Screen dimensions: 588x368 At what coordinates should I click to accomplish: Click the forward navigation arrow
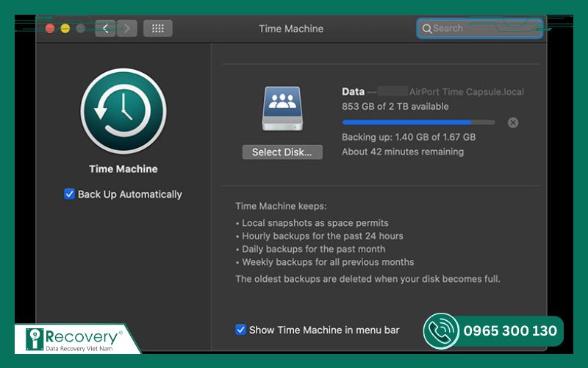(x=126, y=29)
